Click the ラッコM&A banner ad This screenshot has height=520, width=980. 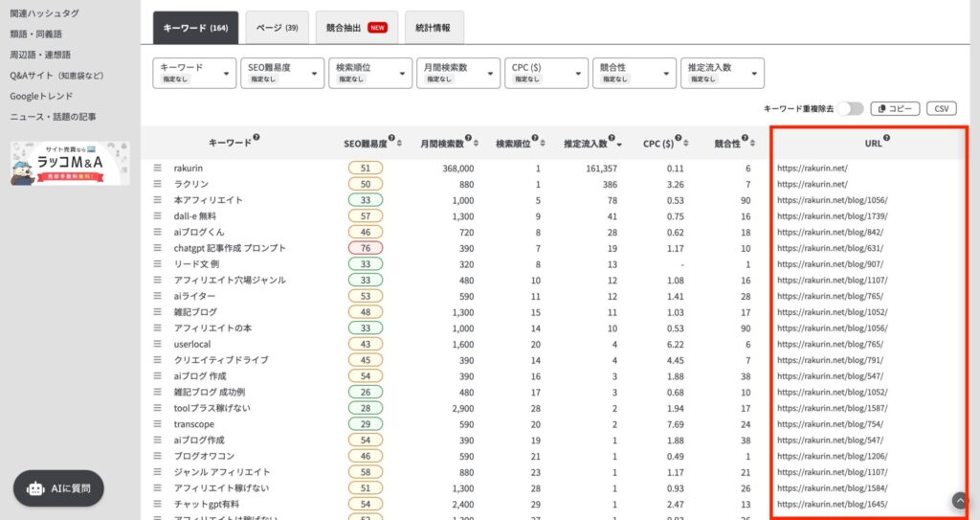70,164
